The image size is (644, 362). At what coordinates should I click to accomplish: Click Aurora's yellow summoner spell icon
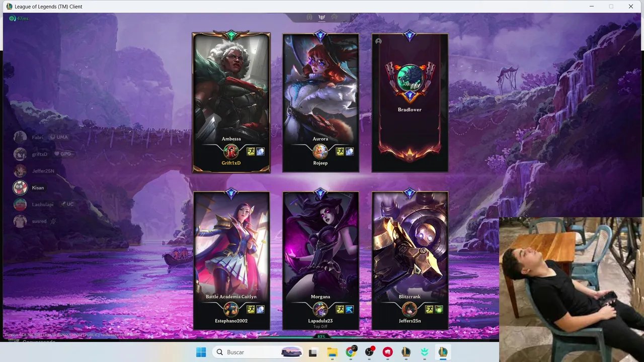pos(340,151)
